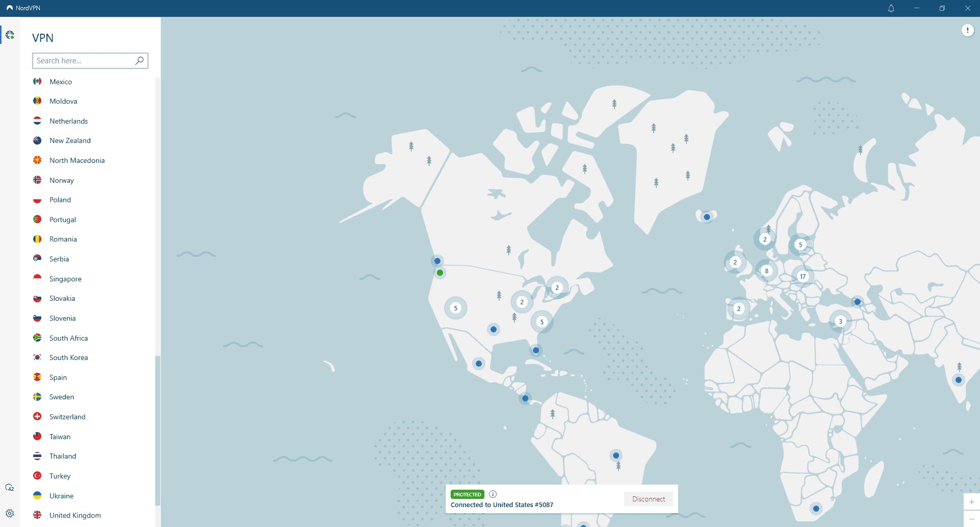Click the Vancouver blue server marker
The height and width of the screenshot is (527, 980).
[x=437, y=261]
